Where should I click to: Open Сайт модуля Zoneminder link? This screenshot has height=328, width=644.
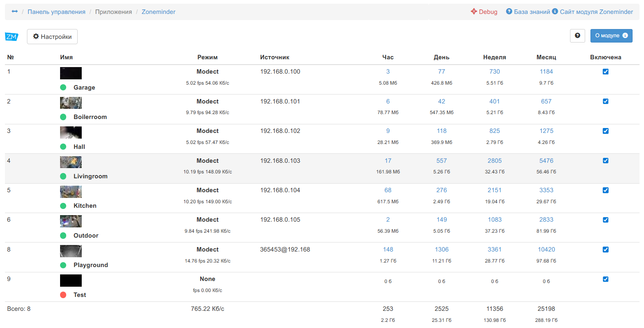[596, 12]
